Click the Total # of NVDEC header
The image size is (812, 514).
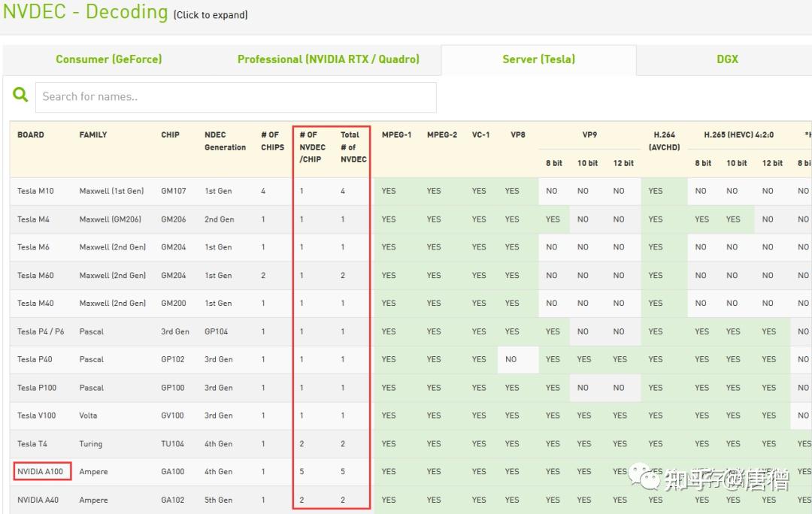(x=353, y=147)
